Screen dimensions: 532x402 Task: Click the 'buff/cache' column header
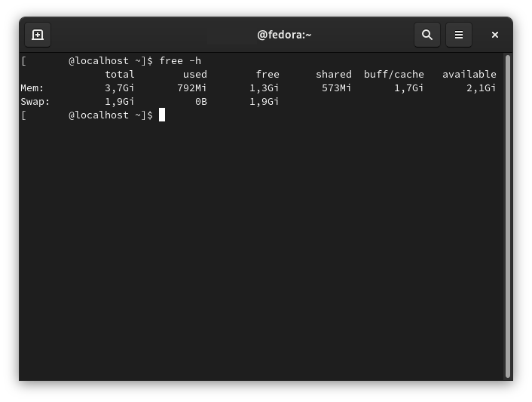point(394,75)
